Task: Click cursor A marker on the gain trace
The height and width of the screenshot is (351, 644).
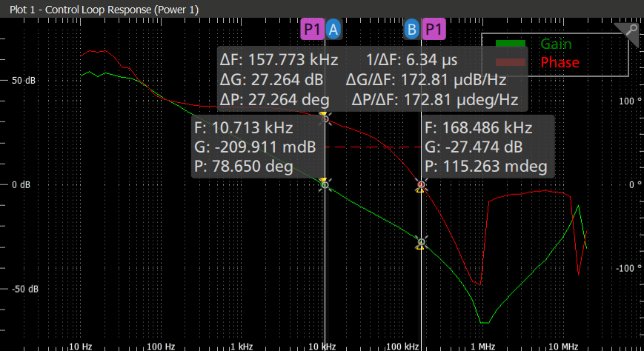Action: [x=324, y=184]
